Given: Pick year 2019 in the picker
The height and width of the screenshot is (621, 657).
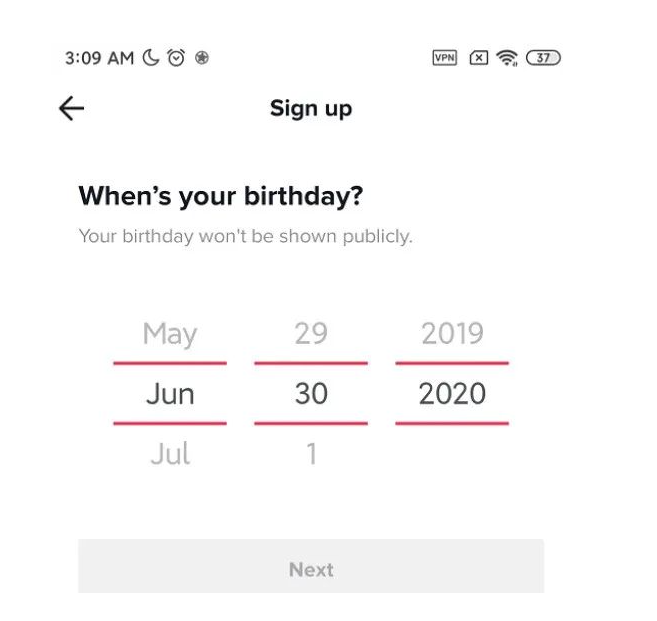Looking at the screenshot, I should [452, 334].
